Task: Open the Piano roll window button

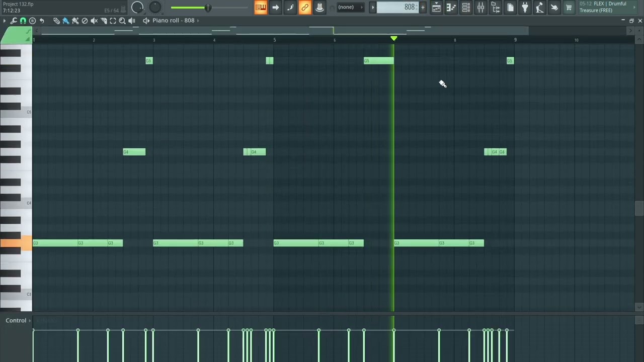Action: pyautogui.click(x=451, y=7)
